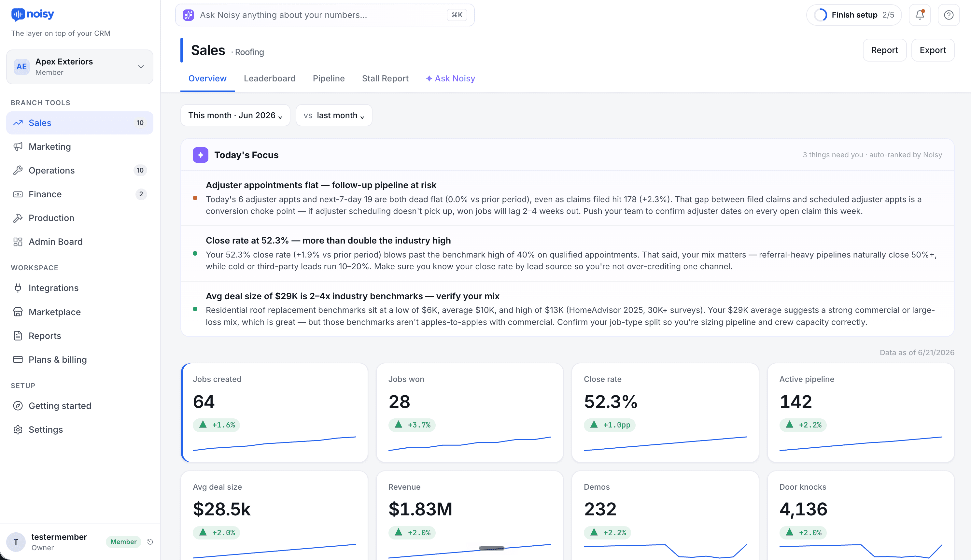This screenshot has width=971, height=560.
Task: Open Settings in the sidebar
Action: (x=79, y=430)
